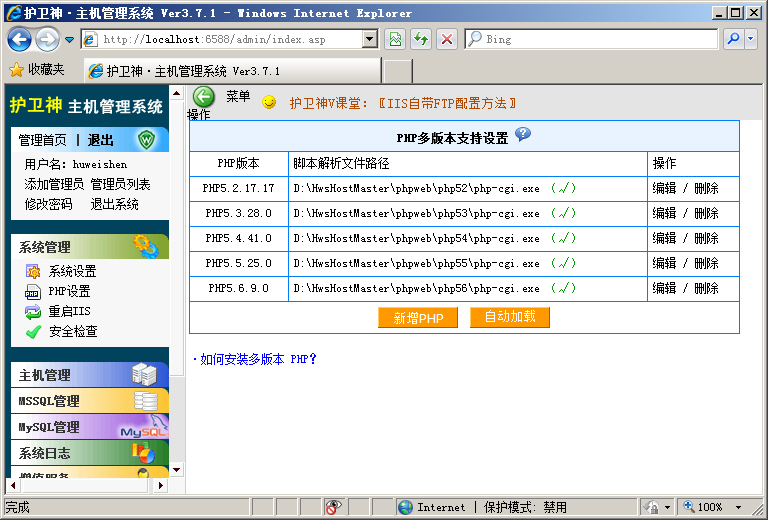Viewport: 768px width, 520px height.
Task: Open 安全检查 with the green checkmark
Action: click(72, 331)
